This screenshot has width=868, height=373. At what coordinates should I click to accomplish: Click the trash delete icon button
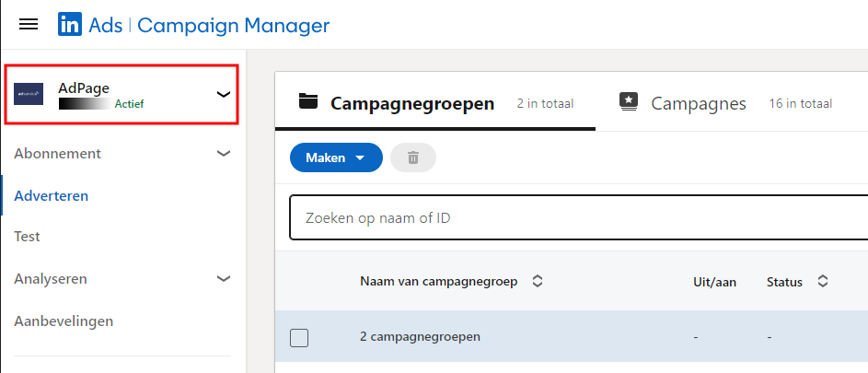(413, 157)
